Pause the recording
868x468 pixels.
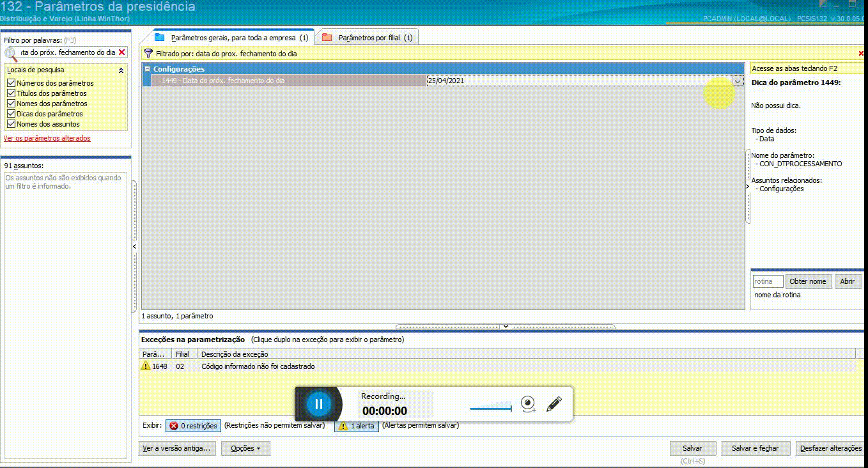pos(318,403)
